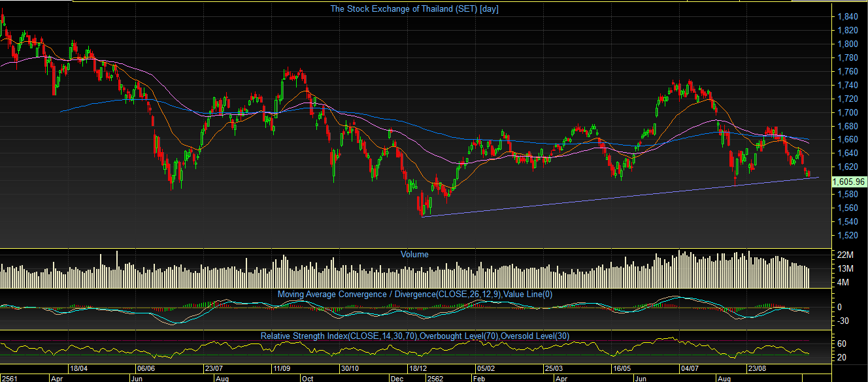Click the 'Volume' panel title

pyautogui.click(x=415, y=254)
